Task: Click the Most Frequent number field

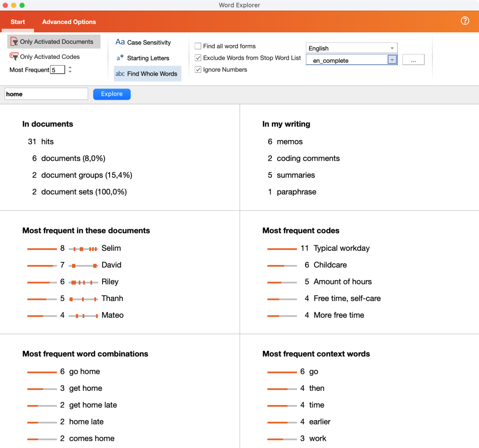Action: click(x=58, y=70)
